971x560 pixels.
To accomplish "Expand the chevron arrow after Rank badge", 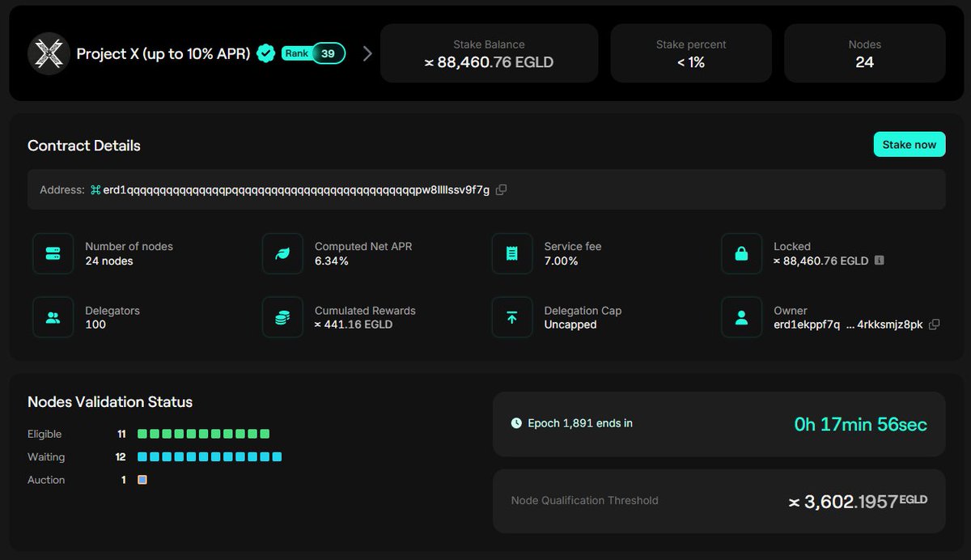I will 367,54.
